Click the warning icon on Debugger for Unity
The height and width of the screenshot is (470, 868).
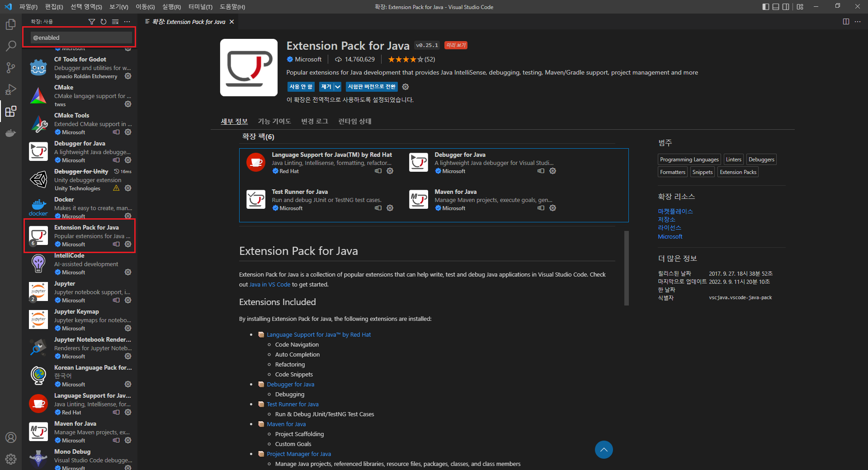[x=116, y=188]
